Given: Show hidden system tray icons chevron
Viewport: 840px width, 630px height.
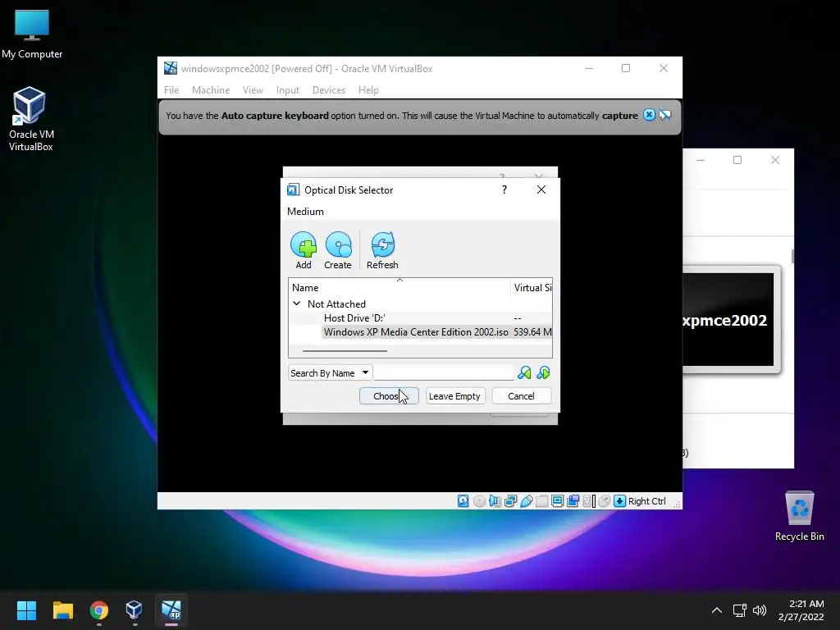Looking at the screenshot, I should [717, 610].
